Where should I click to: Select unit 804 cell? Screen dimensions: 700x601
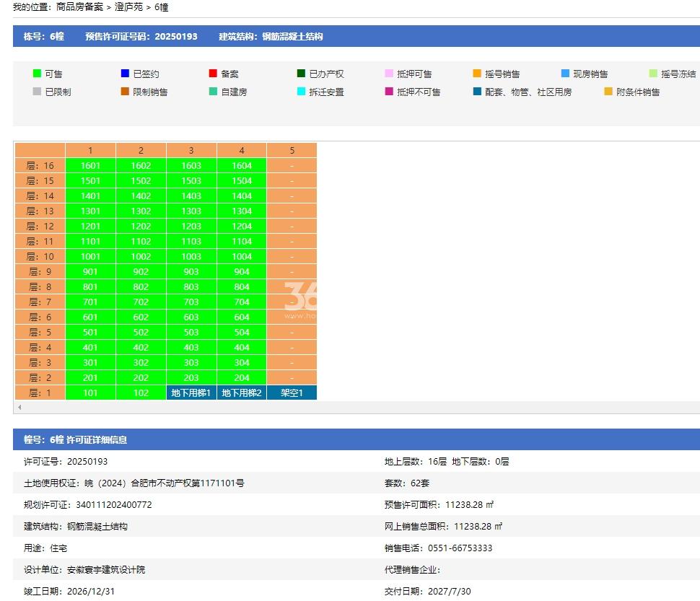pos(242,287)
